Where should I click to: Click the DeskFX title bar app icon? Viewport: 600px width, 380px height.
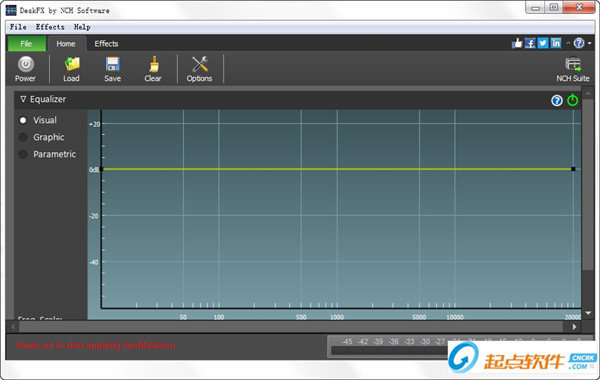pyautogui.click(x=11, y=10)
